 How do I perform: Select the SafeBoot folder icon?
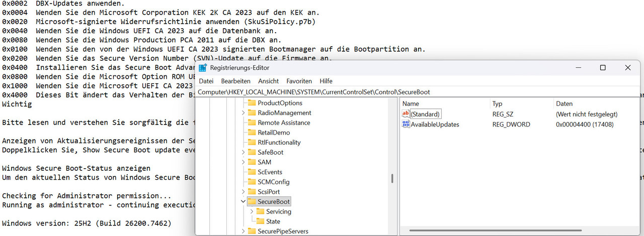[252, 152]
